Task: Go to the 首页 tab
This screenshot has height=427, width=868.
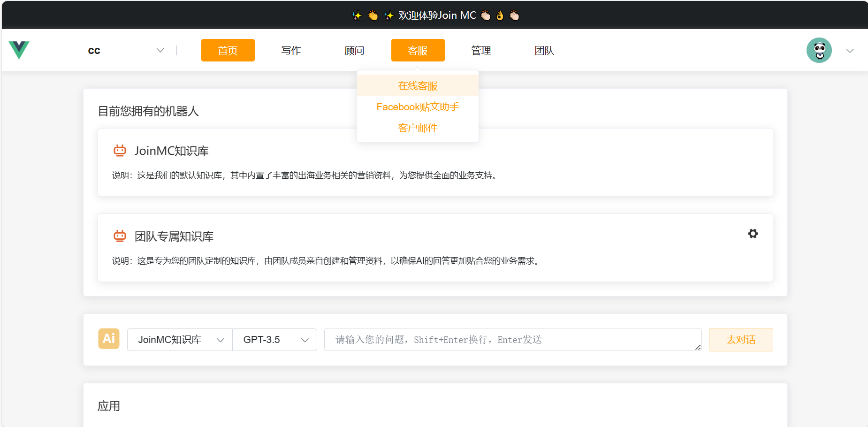Action: [x=228, y=50]
